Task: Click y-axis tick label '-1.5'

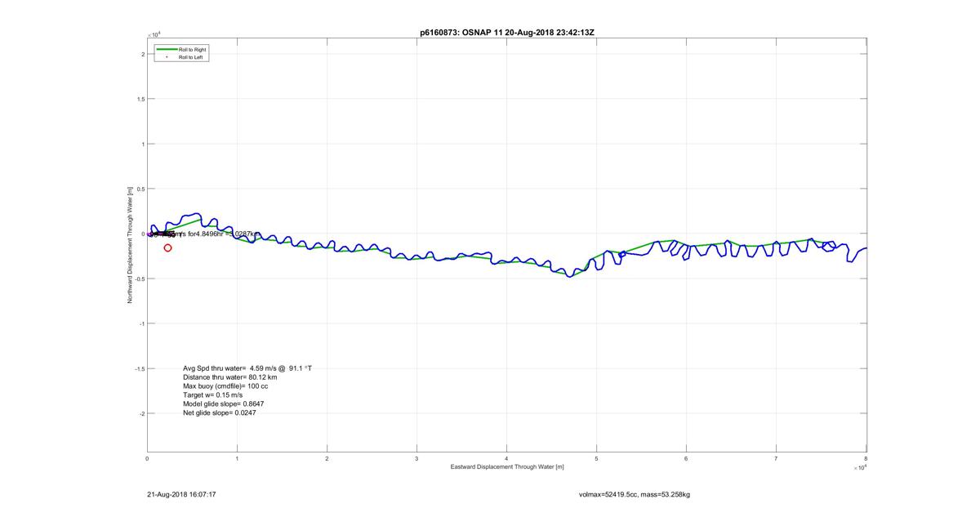Action: pyautogui.click(x=139, y=368)
